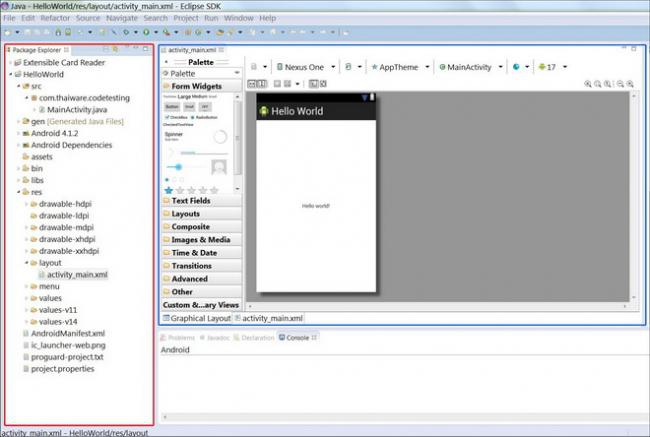Open the AppTheme theme dropdown

(427, 67)
